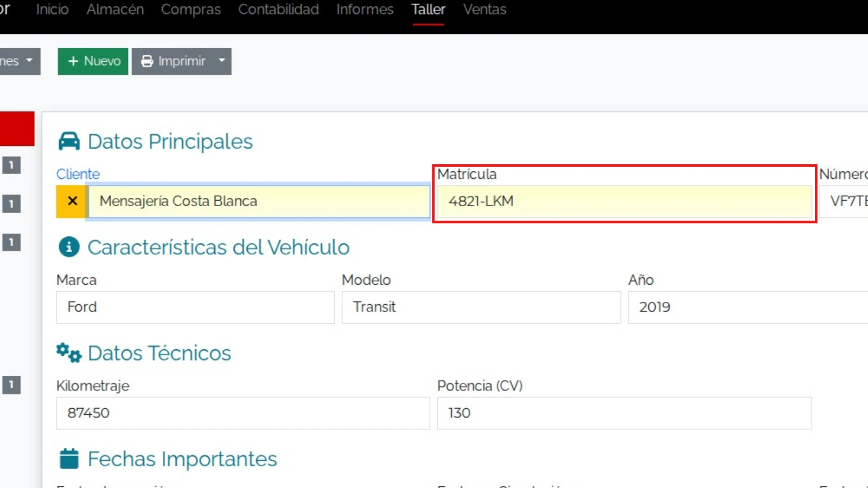Click the info icon beside Características del Vehículo
The height and width of the screenshot is (488, 868).
69,247
